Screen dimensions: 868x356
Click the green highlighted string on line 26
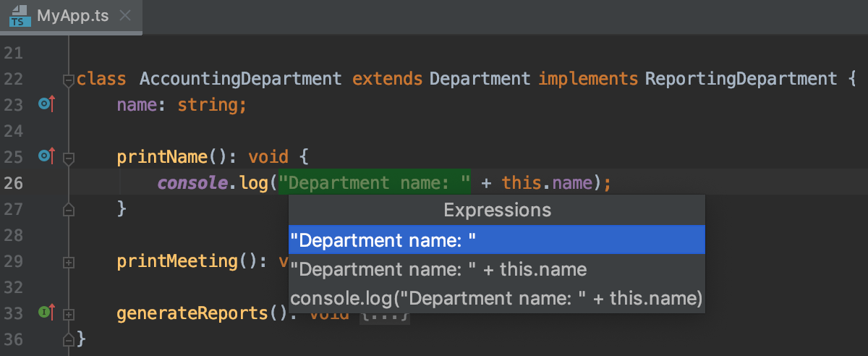pos(375,183)
